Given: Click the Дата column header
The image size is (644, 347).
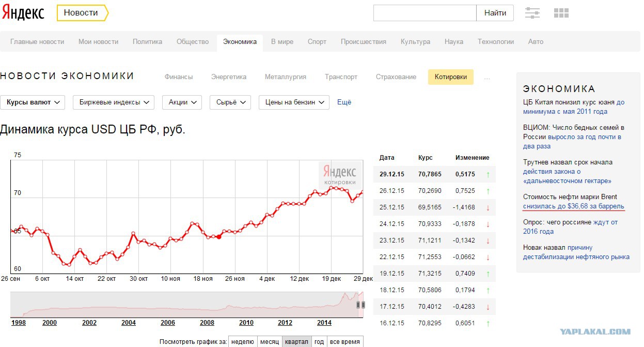Looking at the screenshot, I should click(387, 158).
